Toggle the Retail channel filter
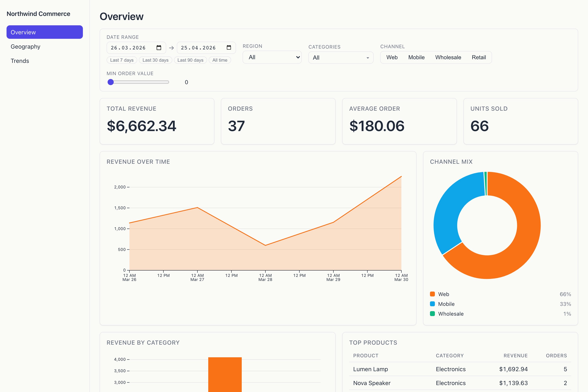This screenshot has width=588, height=392. (x=479, y=57)
